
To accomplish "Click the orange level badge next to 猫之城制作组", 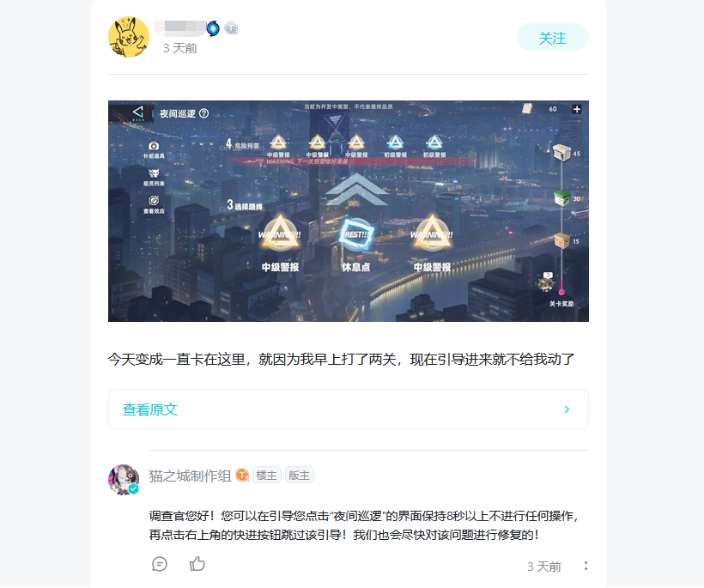I will [242, 475].
